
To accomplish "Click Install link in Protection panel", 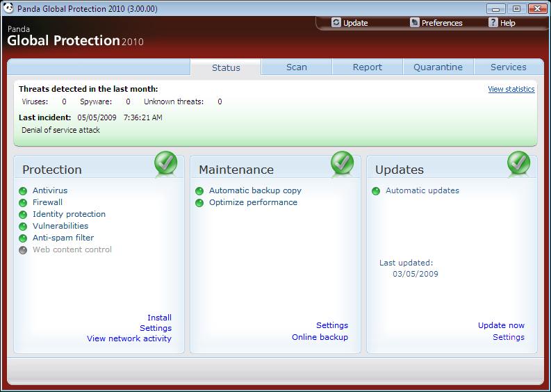I will click(159, 318).
